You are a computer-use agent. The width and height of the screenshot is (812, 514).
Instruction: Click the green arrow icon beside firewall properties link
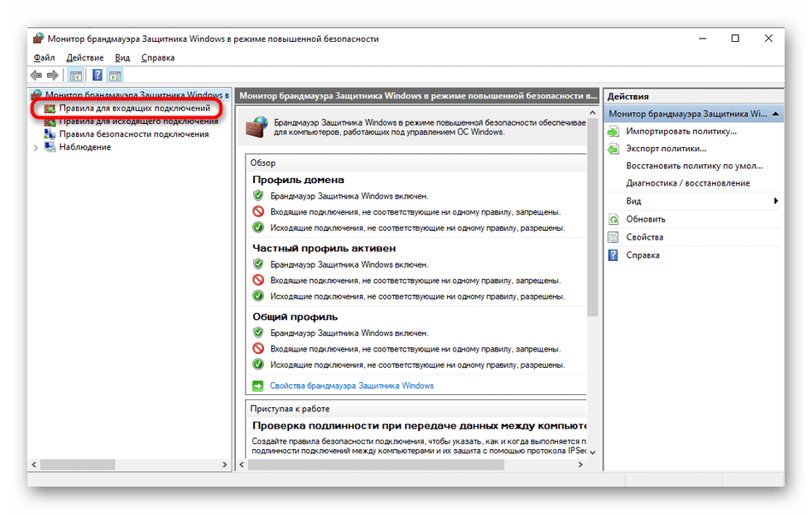[x=257, y=386]
